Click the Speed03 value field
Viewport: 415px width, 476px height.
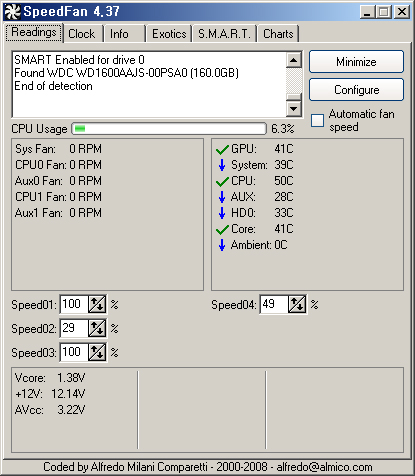click(x=74, y=352)
